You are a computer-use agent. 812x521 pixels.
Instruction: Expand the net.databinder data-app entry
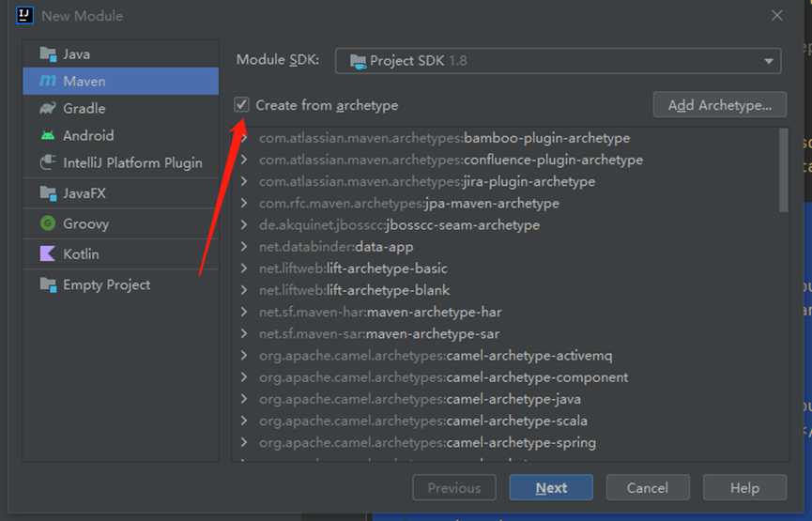point(244,247)
